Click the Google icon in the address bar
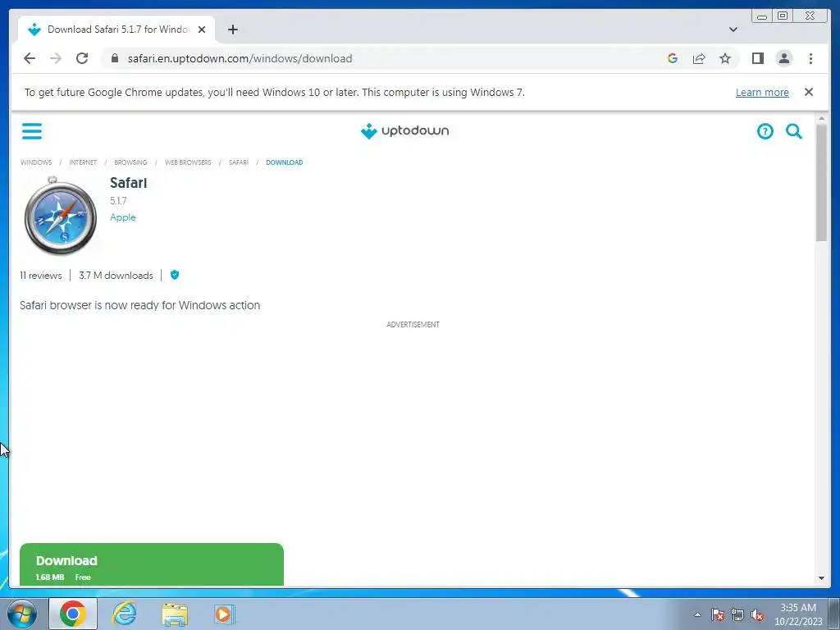 (x=673, y=58)
